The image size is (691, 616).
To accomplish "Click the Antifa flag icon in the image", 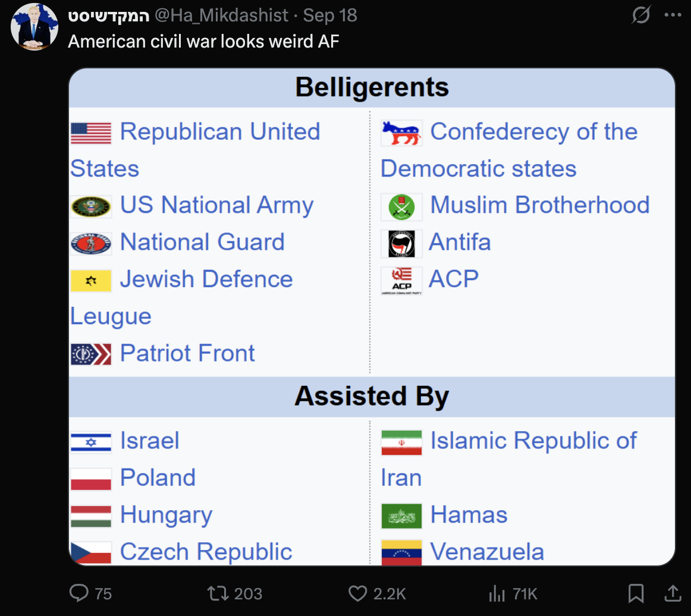I will coord(401,243).
